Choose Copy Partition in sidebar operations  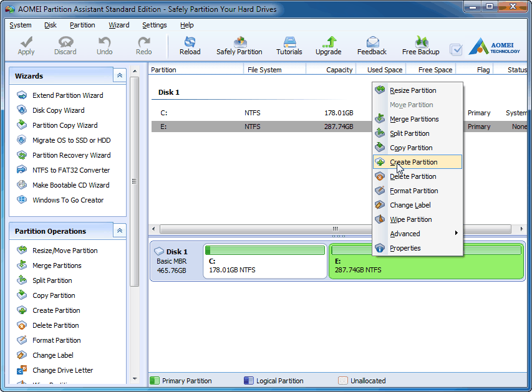(x=46, y=295)
